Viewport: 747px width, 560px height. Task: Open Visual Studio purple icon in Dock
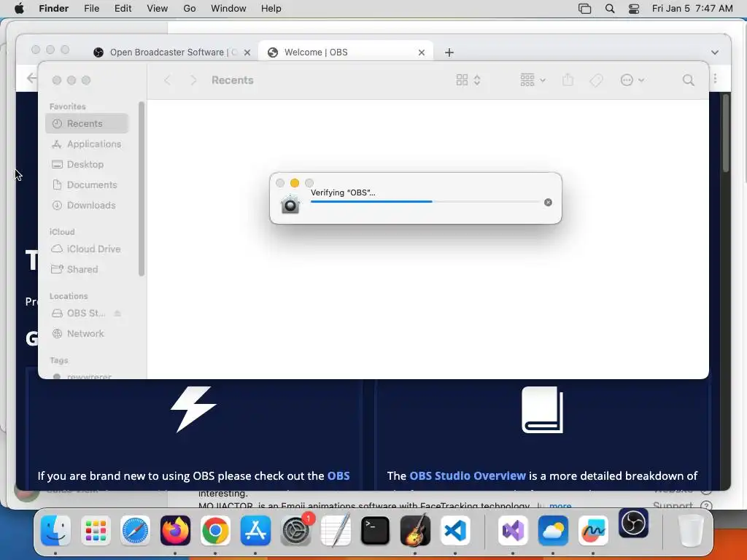513,531
